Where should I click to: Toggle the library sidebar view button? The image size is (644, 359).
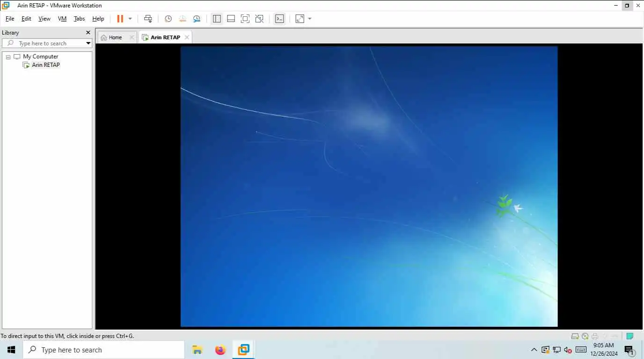coord(217,19)
